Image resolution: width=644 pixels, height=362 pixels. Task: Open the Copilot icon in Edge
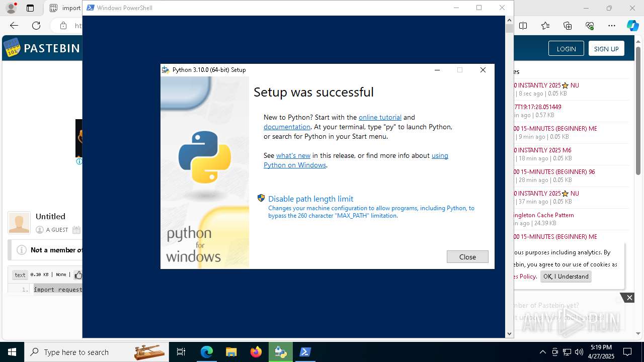(x=632, y=26)
